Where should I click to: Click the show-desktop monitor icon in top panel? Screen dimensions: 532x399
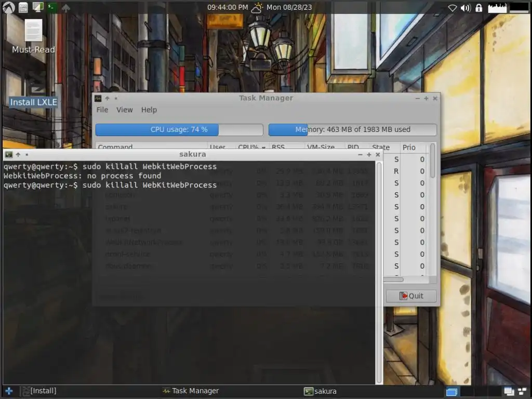click(37, 7)
